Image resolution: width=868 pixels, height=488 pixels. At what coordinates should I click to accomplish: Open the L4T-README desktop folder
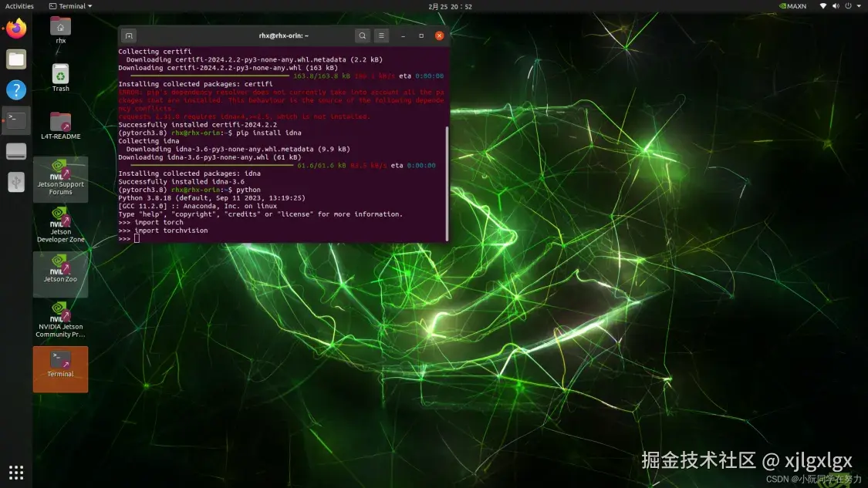pyautogui.click(x=60, y=126)
